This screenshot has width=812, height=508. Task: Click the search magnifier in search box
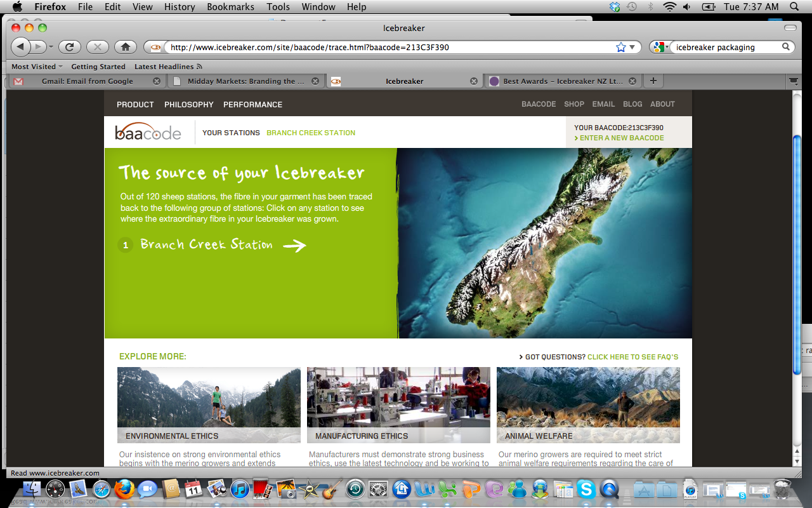pos(785,47)
